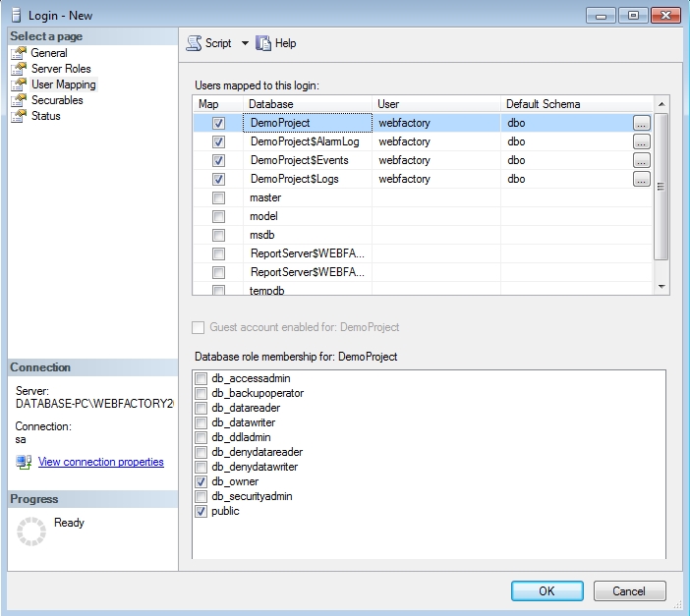Click the OK button

[546, 590]
